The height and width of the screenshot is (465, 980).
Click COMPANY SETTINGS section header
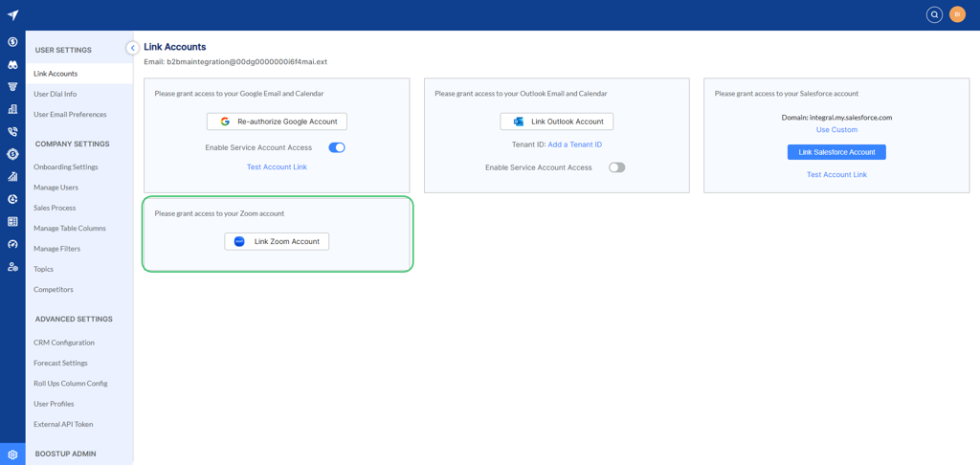coord(73,144)
